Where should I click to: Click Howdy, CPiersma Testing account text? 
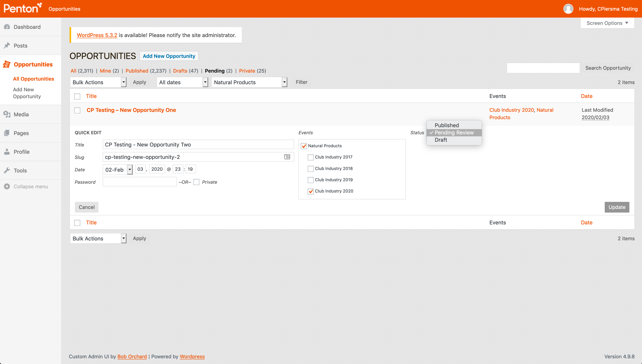[x=608, y=9]
